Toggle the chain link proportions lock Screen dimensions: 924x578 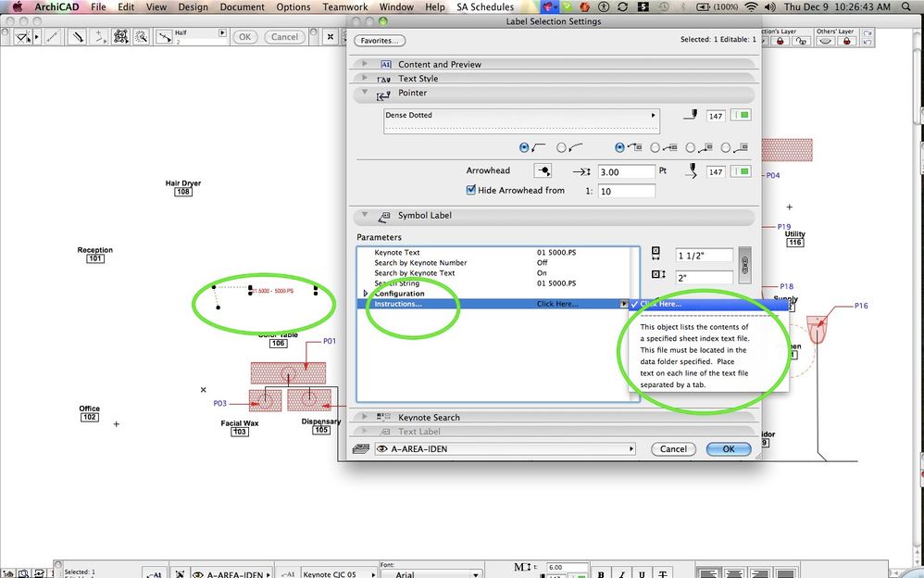(x=745, y=265)
